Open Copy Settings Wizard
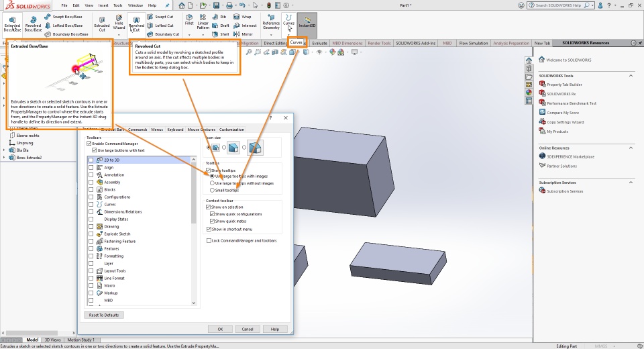This screenshot has width=644, height=349. 561,122
